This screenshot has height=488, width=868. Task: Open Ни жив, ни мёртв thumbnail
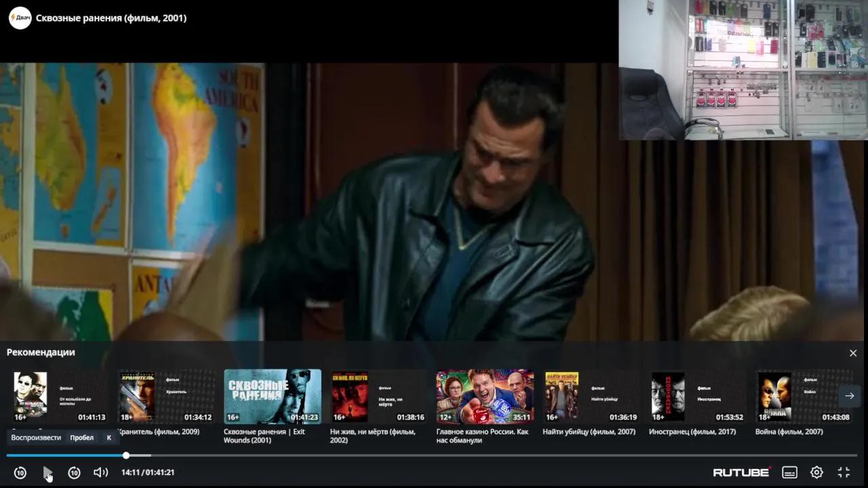(379, 396)
